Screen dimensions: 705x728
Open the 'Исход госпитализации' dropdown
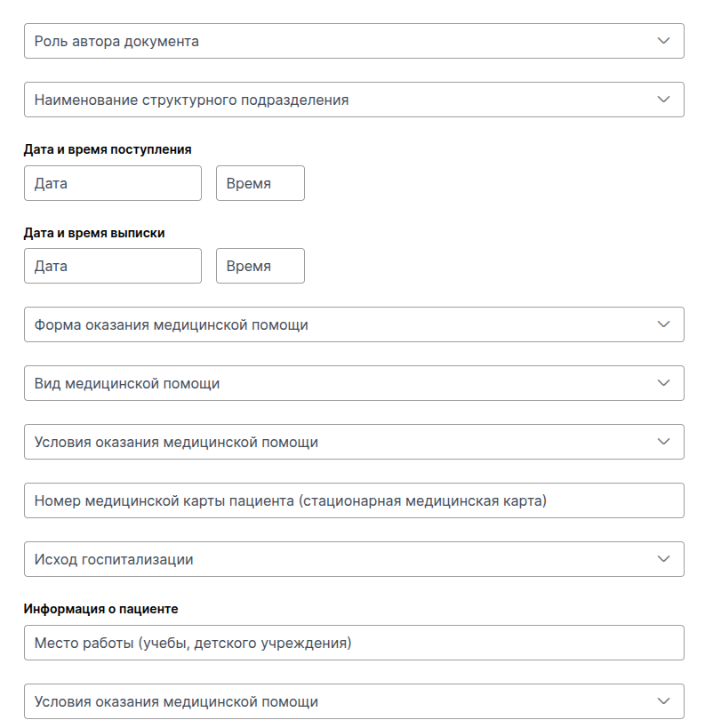coord(354,559)
